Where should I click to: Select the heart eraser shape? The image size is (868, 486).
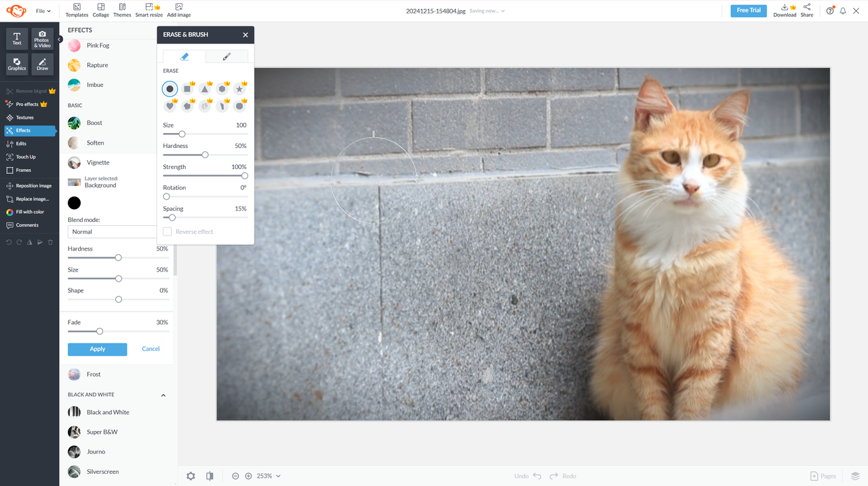pos(170,106)
